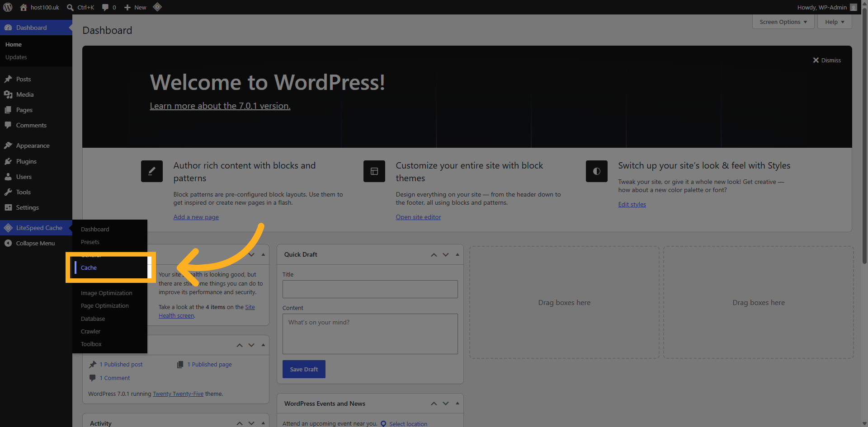Open the Media library in the sidebar
The height and width of the screenshot is (427, 868).
click(x=36, y=94)
